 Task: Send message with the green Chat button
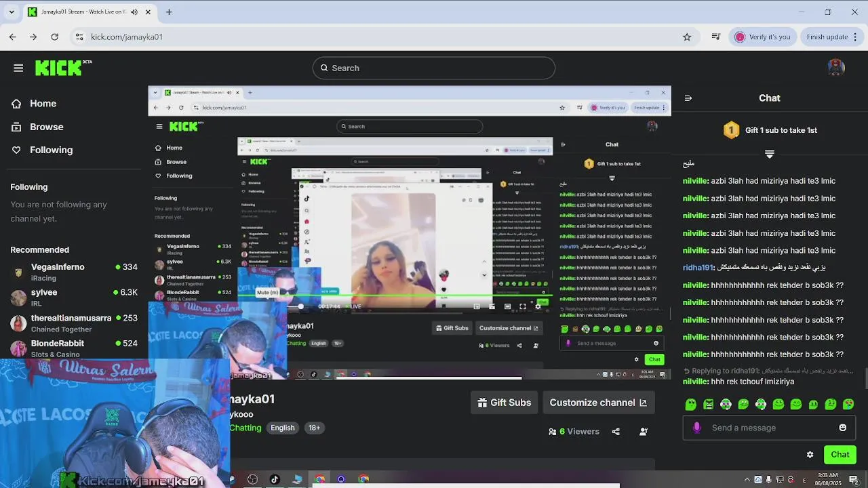(840, 455)
